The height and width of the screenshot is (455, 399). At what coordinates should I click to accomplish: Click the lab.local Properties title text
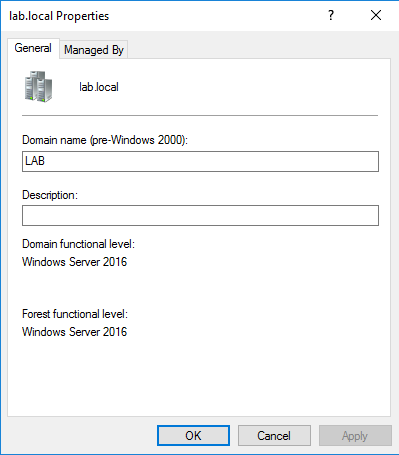[59, 16]
